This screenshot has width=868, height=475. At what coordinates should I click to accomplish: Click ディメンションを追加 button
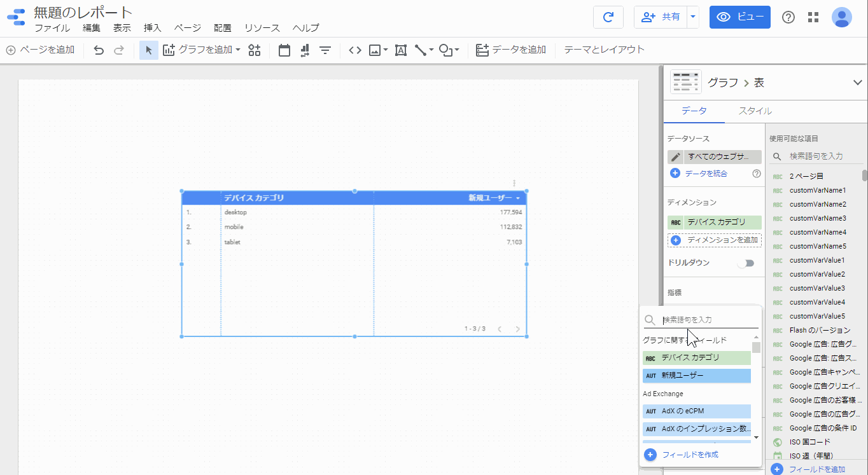click(x=715, y=240)
